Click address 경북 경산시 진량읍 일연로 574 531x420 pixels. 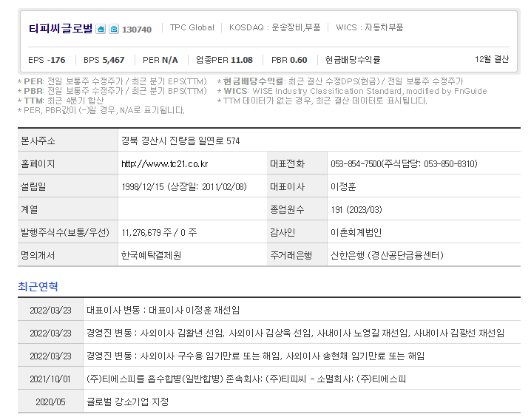[x=180, y=141]
